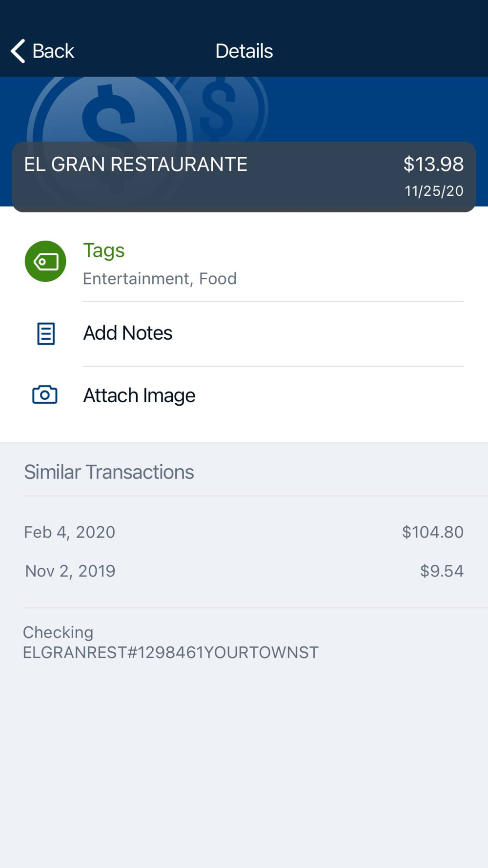Open the Tags label
Image resolution: width=488 pixels, height=868 pixels.
coord(103,250)
